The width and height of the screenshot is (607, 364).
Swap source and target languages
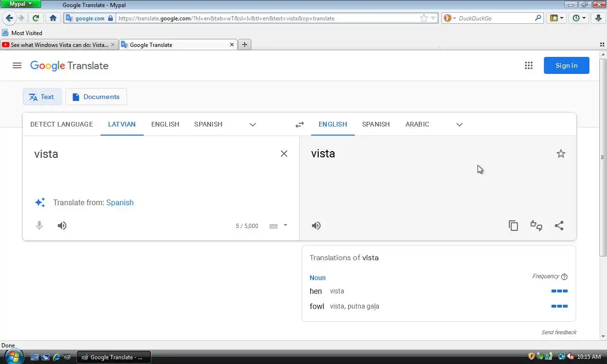[x=300, y=125]
